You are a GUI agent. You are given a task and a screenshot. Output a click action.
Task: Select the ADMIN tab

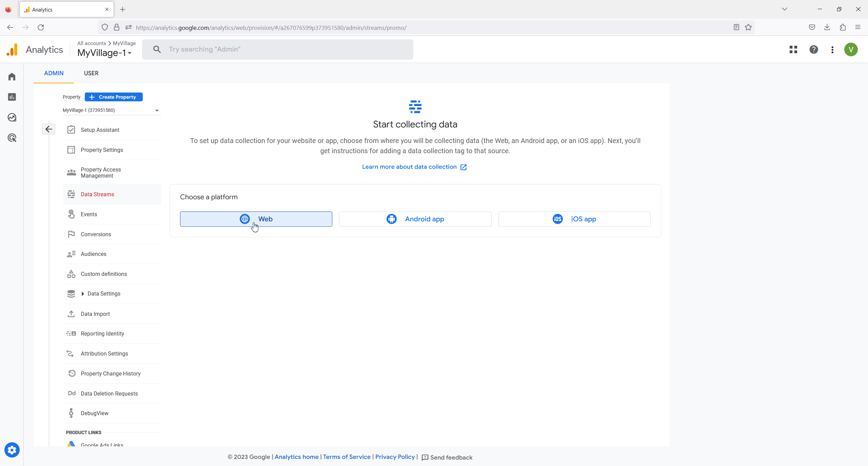54,73
